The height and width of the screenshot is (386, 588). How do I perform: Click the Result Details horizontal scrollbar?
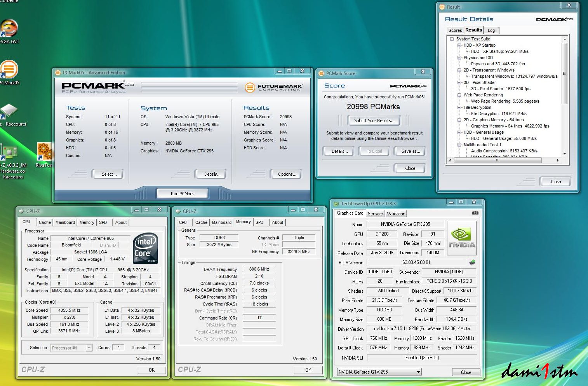(x=498, y=160)
